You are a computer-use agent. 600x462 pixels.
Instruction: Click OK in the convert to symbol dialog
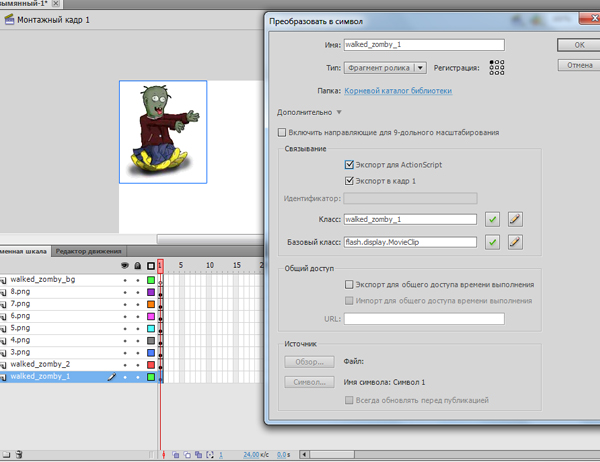pos(579,45)
